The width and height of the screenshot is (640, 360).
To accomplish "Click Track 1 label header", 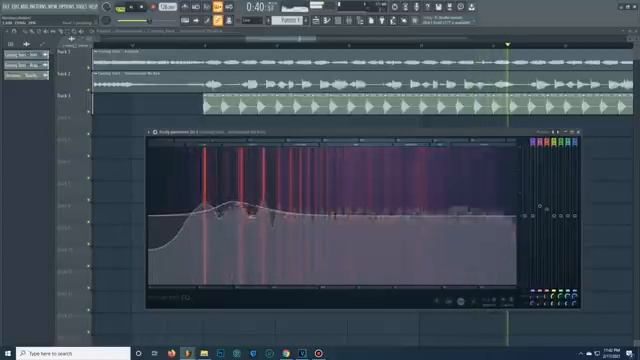I will coord(64,52).
